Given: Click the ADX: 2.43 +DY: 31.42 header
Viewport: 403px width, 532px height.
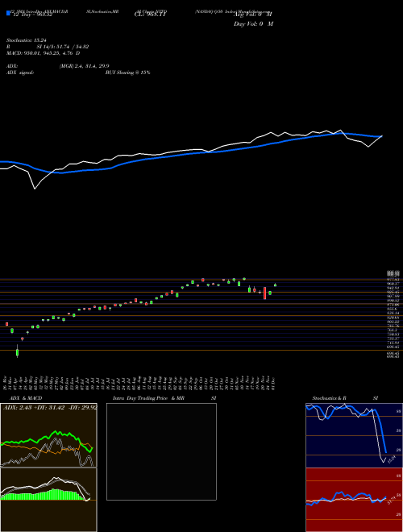Looking at the screenshot, I should (49, 407).
